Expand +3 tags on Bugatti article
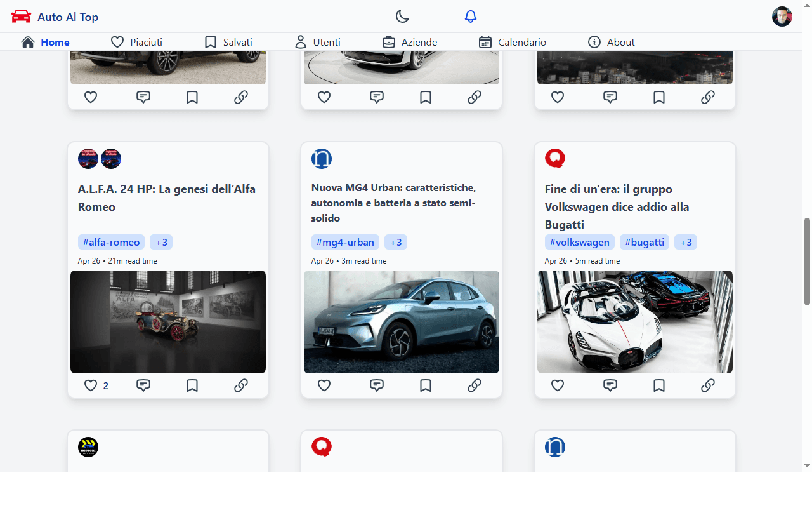Screen dimensions: 812x508 click(x=686, y=242)
